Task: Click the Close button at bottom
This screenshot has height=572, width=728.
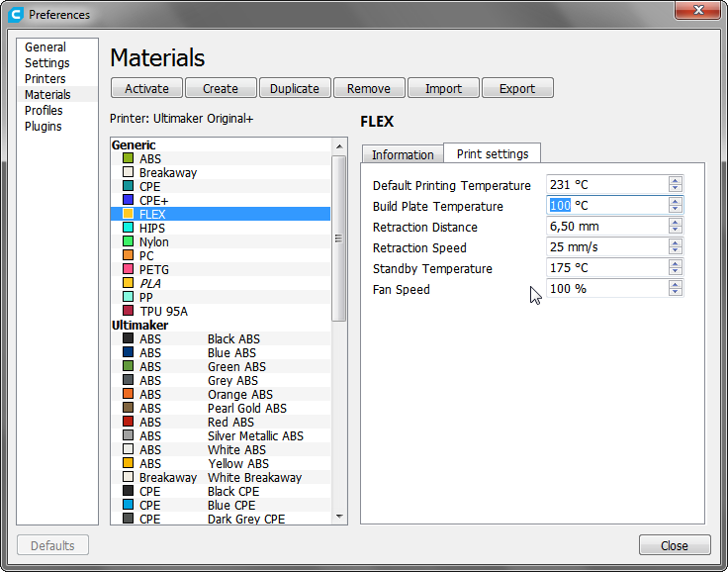Action: pos(675,545)
